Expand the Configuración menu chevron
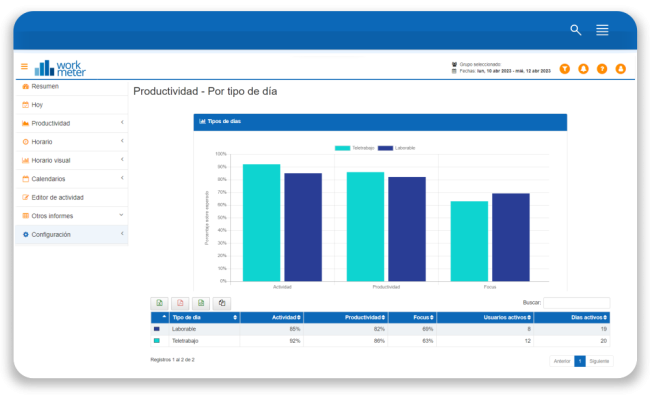650x395 pixels. pos(122,234)
